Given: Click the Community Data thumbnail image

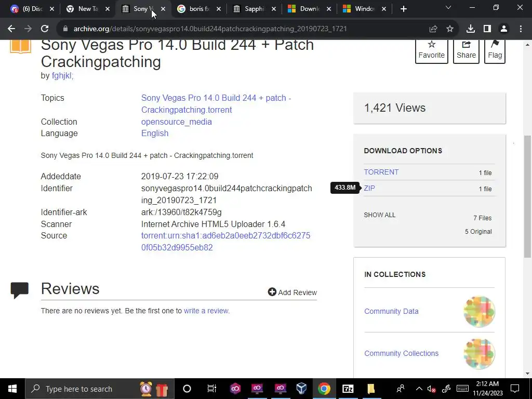Looking at the screenshot, I should (479, 311).
